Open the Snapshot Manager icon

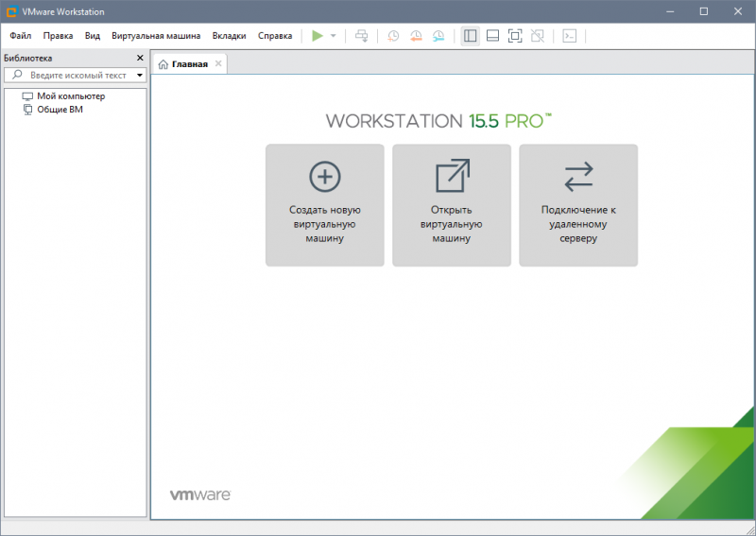pyautogui.click(x=438, y=36)
